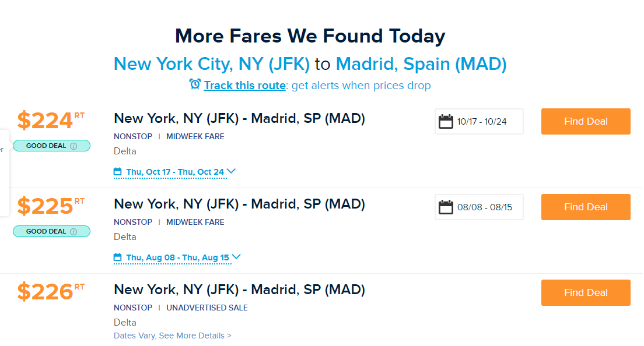644x346 pixels.
Task: Click the calendar icon in the 10/17 - 10/24 date box
Action: [446, 122]
